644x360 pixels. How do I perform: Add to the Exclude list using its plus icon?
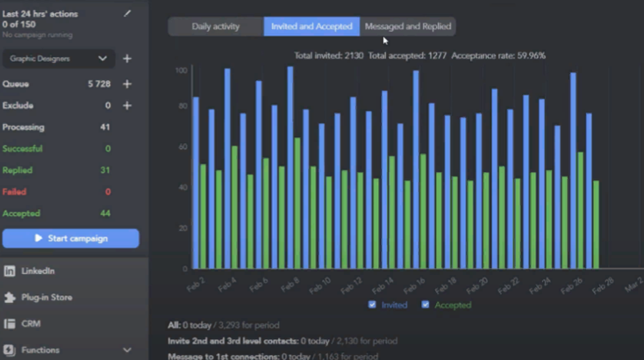pyautogui.click(x=127, y=105)
